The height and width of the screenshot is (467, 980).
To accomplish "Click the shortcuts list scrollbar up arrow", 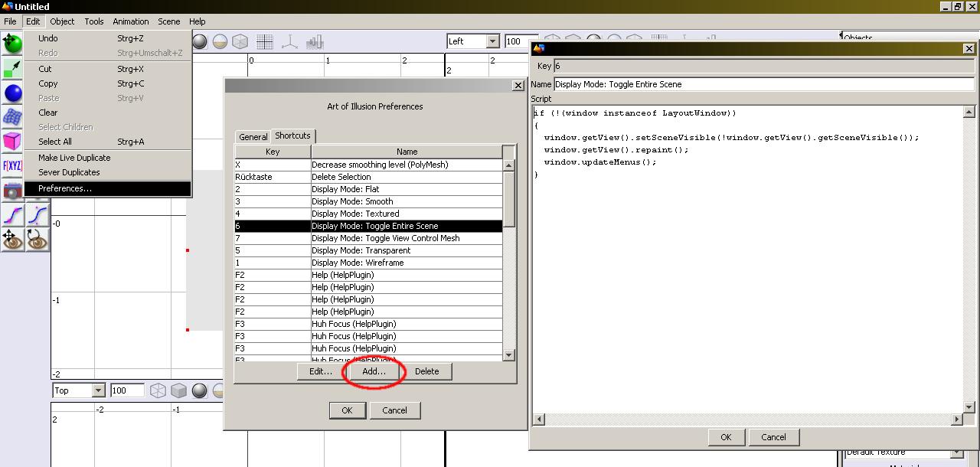I will pos(509,165).
